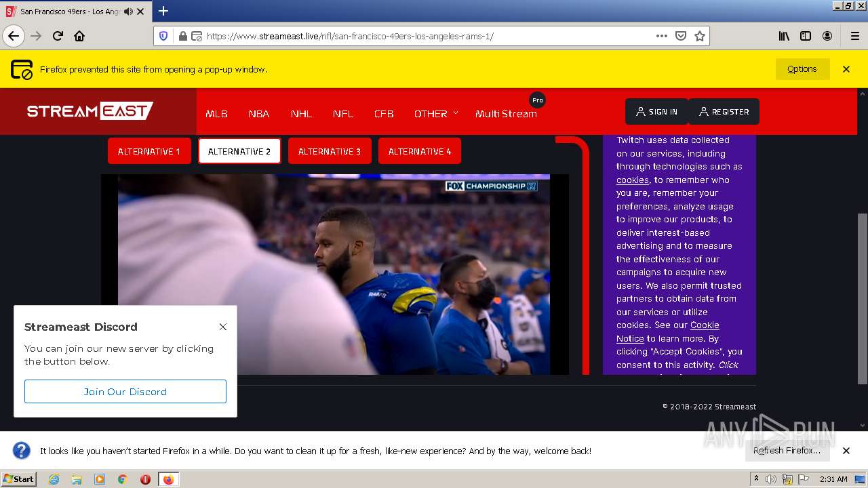Open network status tray icon
Image resolution: width=868 pixels, height=488 pixels.
point(787,479)
